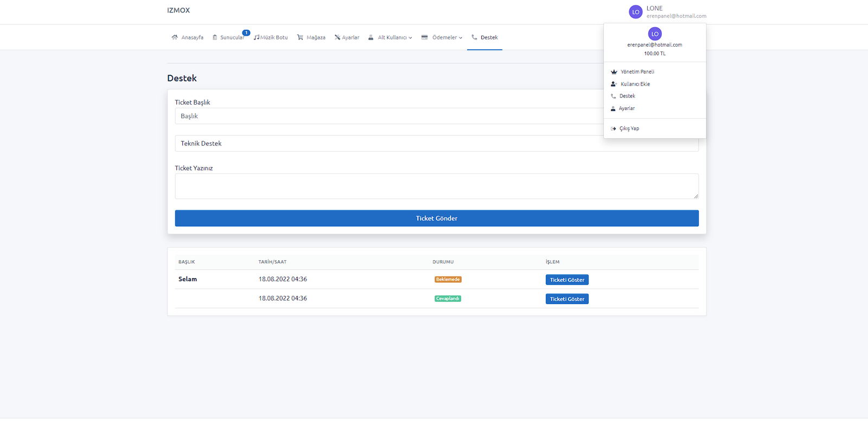Screen dimensions: 868x426
Task: Click the crown icon for Yönetim Paneli
Action: [x=614, y=72]
